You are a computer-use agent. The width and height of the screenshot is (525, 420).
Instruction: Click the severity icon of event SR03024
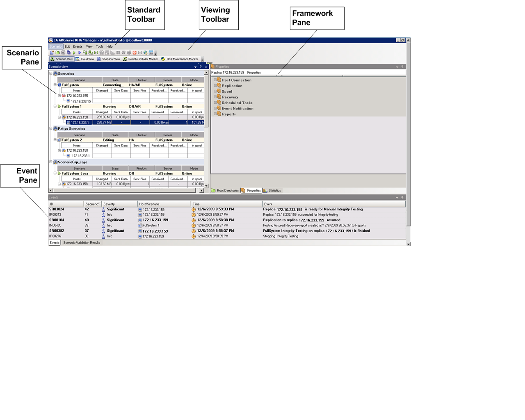(103, 209)
